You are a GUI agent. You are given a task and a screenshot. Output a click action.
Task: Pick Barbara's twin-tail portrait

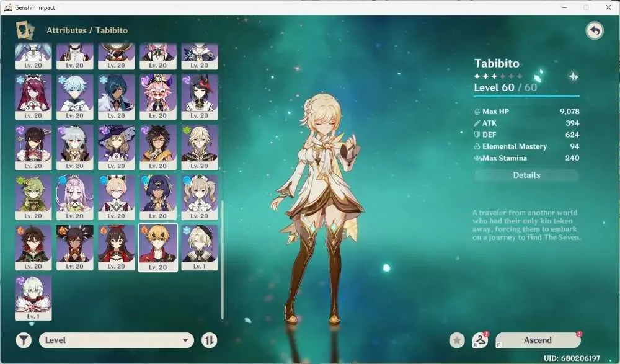(200, 197)
